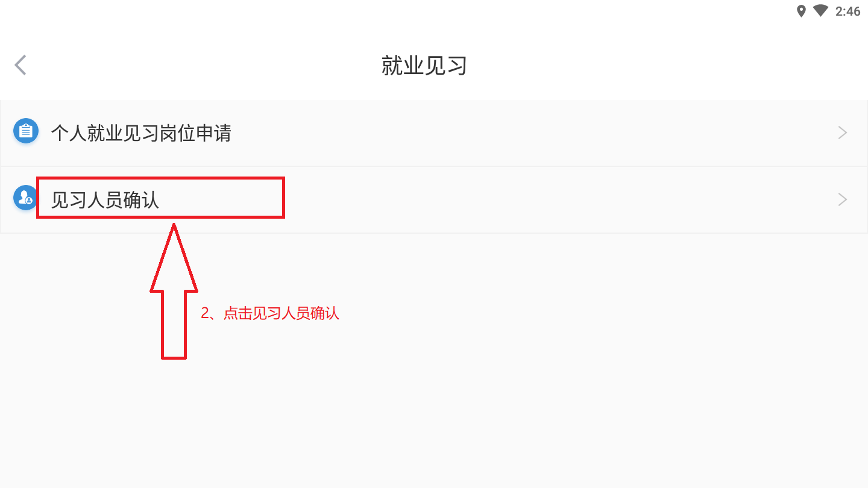Tap the 2:46 clock in status bar
868x488 pixels.
tap(848, 11)
